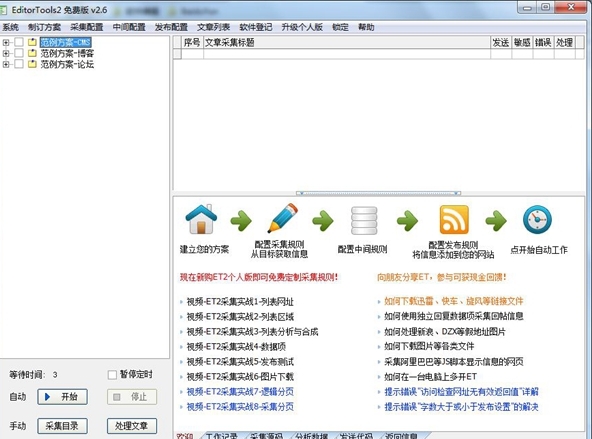This screenshot has height=439, width=592.
Task: Expand the 范例方案-CMS tree node
Action: [x=6, y=42]
